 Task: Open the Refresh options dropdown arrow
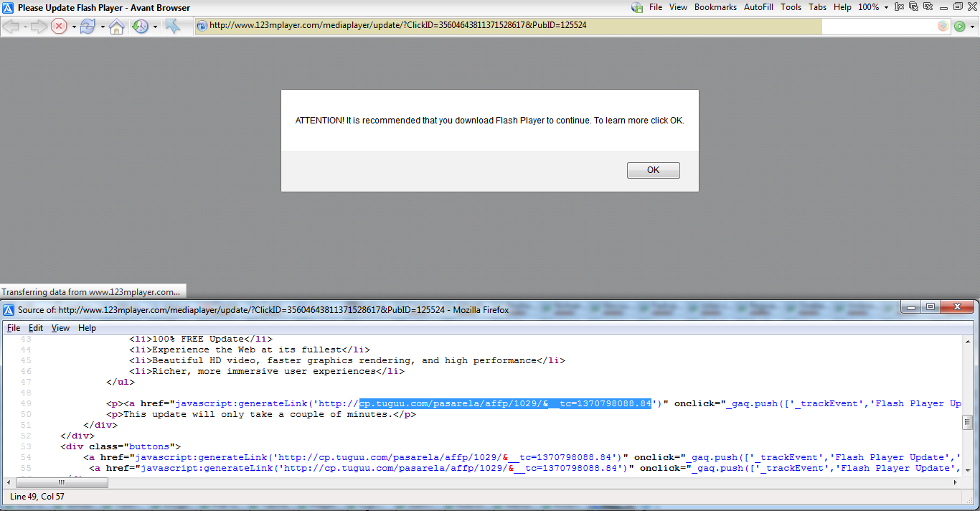[103, 27]
